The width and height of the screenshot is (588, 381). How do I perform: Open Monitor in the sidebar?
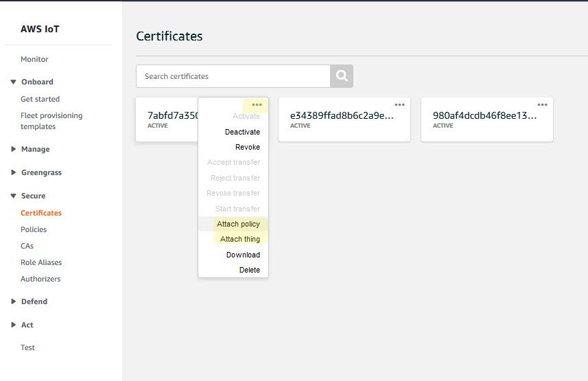(34, 59)
